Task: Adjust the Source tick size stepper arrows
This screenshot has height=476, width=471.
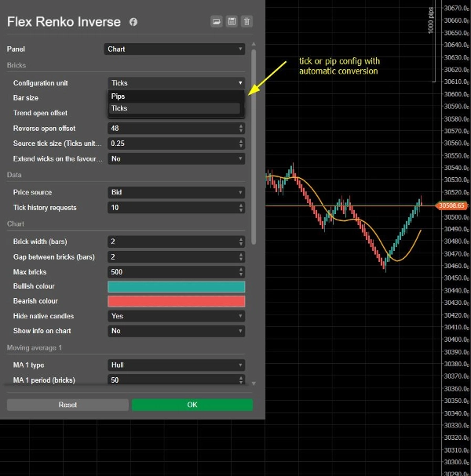Action: (241, 144)
